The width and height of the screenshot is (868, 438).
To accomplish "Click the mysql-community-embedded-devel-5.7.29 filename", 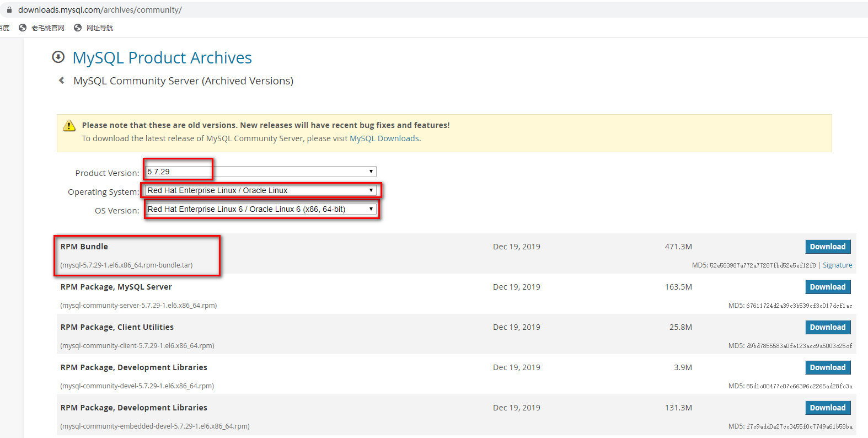I will tap(155, 426).
